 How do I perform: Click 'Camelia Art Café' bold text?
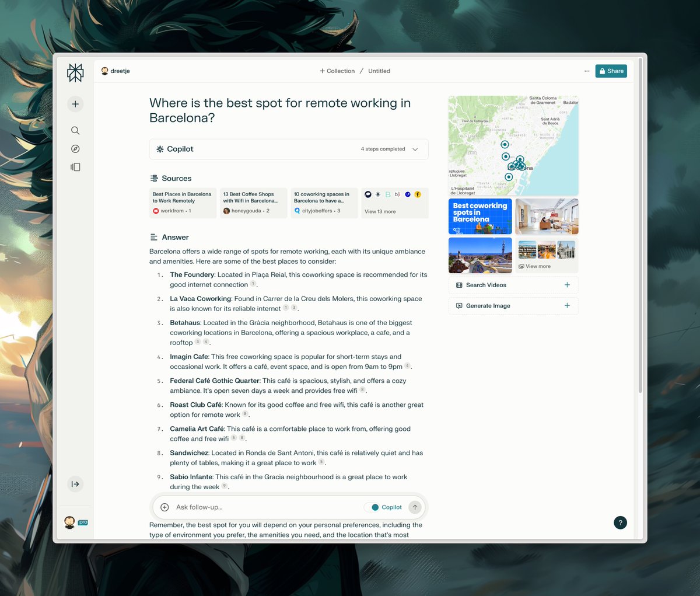click(x=197, y=428)
